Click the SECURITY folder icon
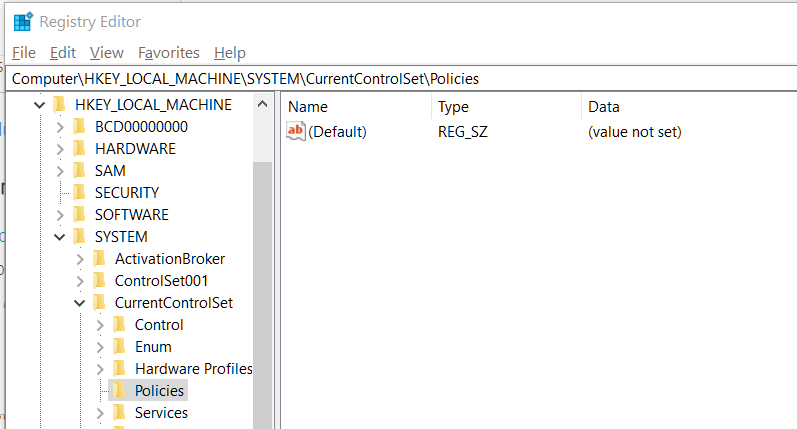 point(79,193)
